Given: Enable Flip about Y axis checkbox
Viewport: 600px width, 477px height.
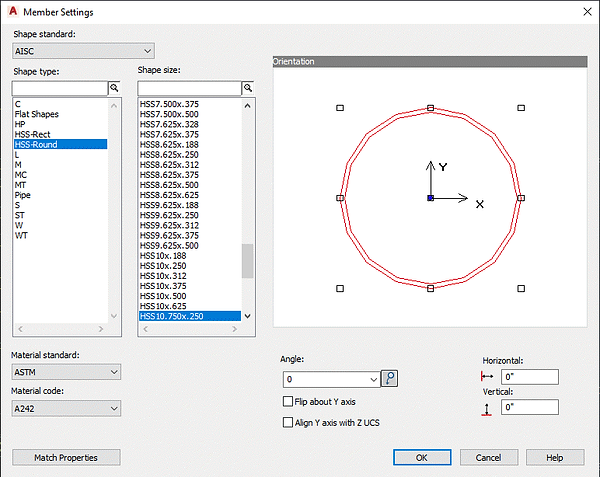Looking at the screenshot, I should [x=288, y=401].
